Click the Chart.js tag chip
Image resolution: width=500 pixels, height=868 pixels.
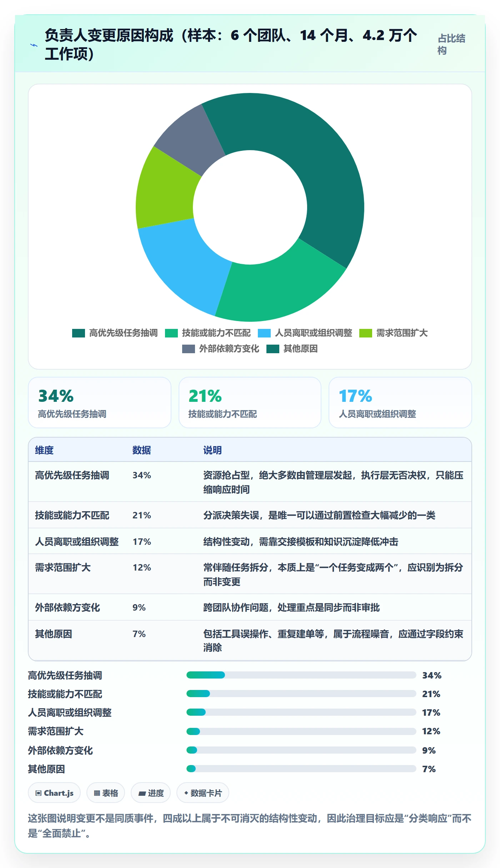[x=54, y=793]
